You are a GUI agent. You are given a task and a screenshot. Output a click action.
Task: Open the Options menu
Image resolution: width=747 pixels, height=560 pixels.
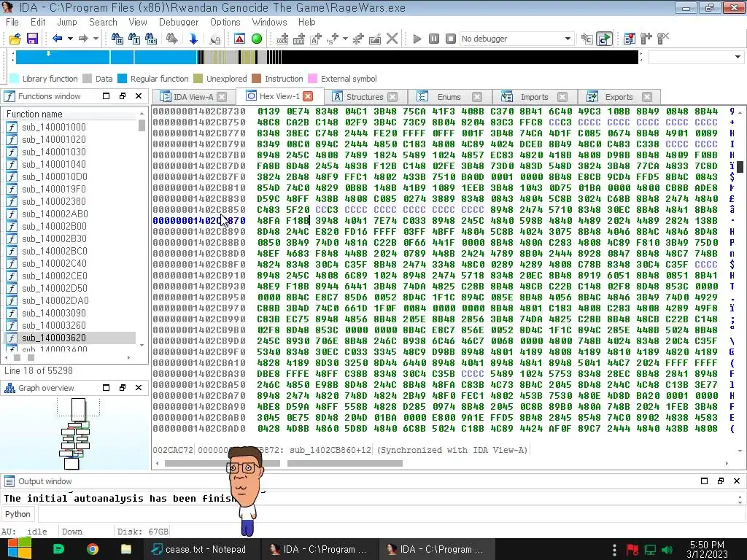pyautogui.click(x=225, y=22)
